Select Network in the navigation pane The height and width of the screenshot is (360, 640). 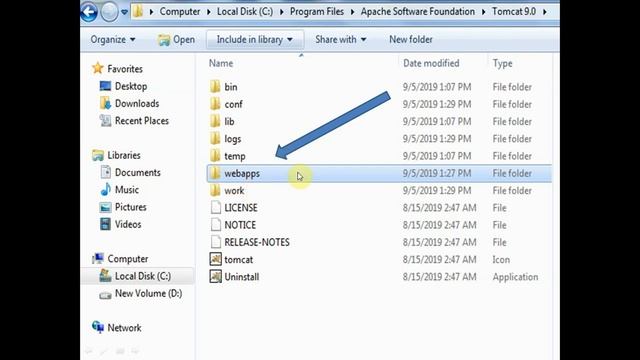pos(124,328)
